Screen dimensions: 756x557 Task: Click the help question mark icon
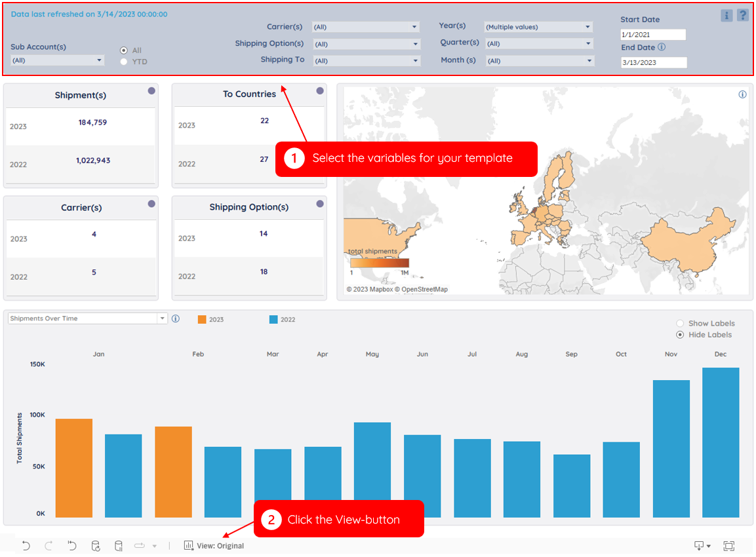[742, 16]
